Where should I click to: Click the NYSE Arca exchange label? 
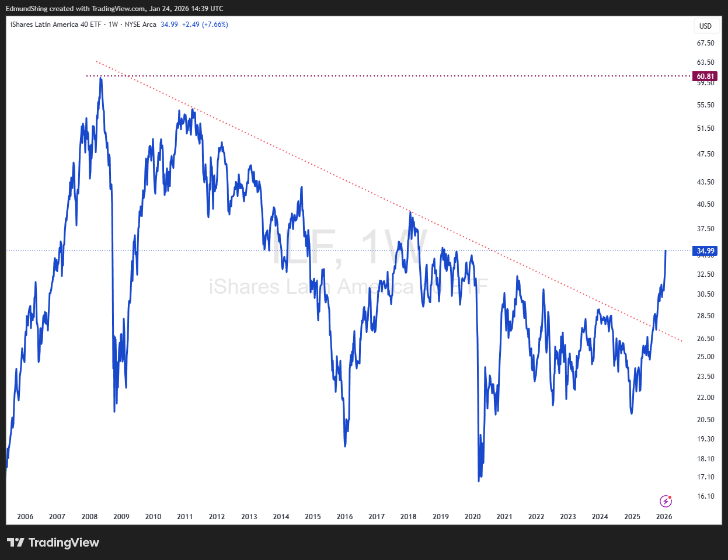pos(141,25)
